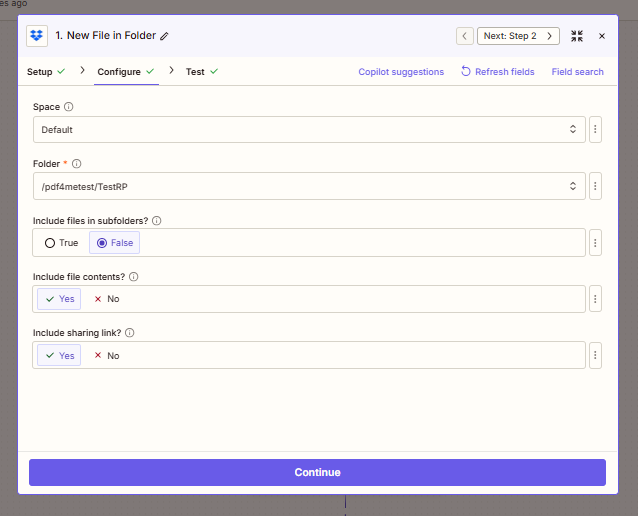Open the Space dropdown showing Default

pyautogui.click(x=308, y=130)
